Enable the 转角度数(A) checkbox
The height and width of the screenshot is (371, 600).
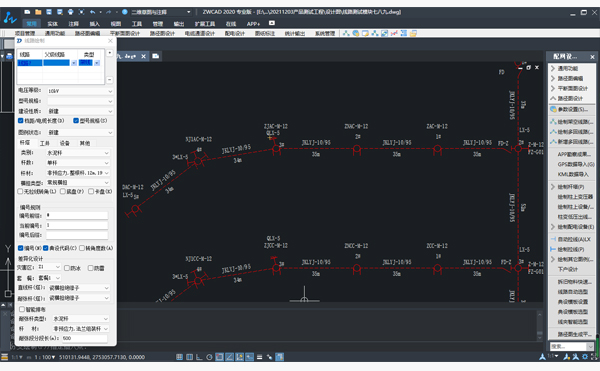point(82,248)
